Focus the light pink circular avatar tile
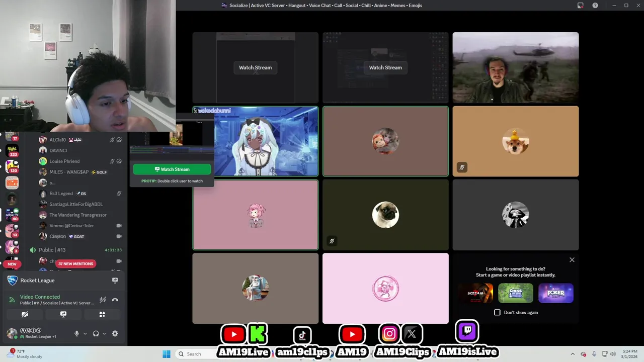 click(x=385, y=289)
